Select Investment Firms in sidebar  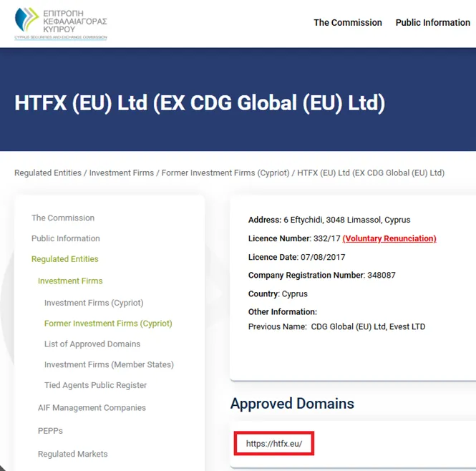(x=70, y=281)
